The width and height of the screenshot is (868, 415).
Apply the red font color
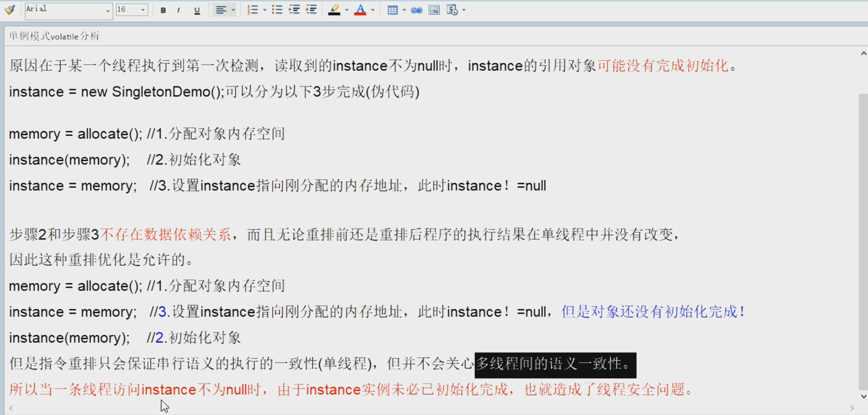pos(360,10)
